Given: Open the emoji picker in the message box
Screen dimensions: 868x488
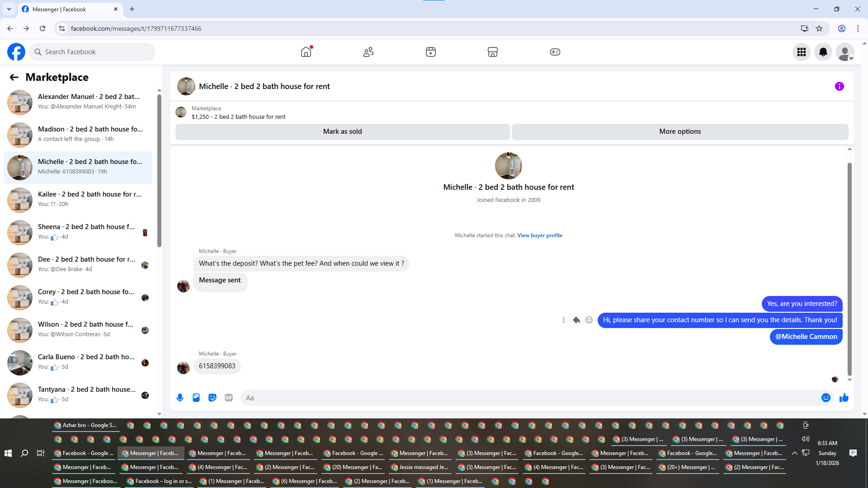Looking at the screenshot, I should (826, 398).
